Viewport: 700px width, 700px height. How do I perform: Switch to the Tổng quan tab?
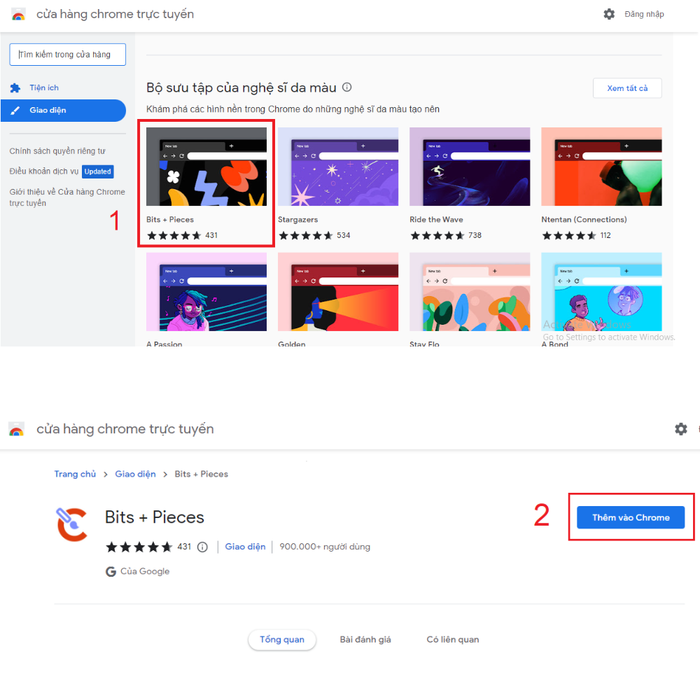(282, 640)
